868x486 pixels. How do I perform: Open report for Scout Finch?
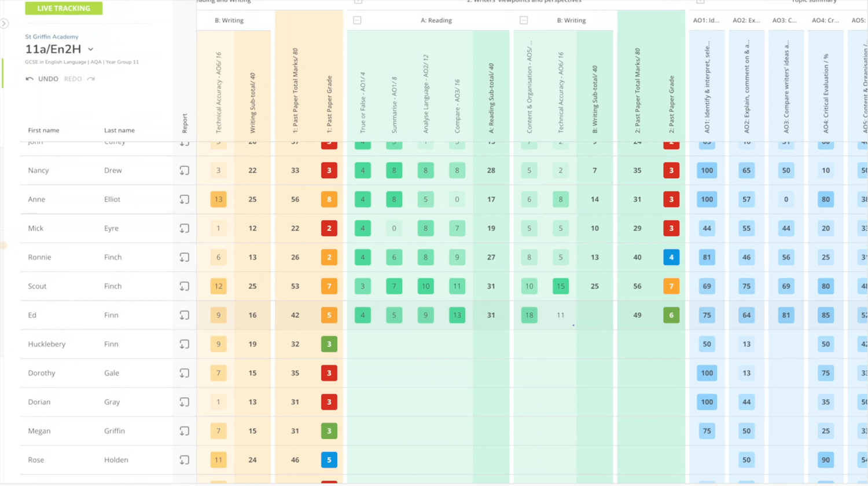pyautogui.click(x=184, y=286)
